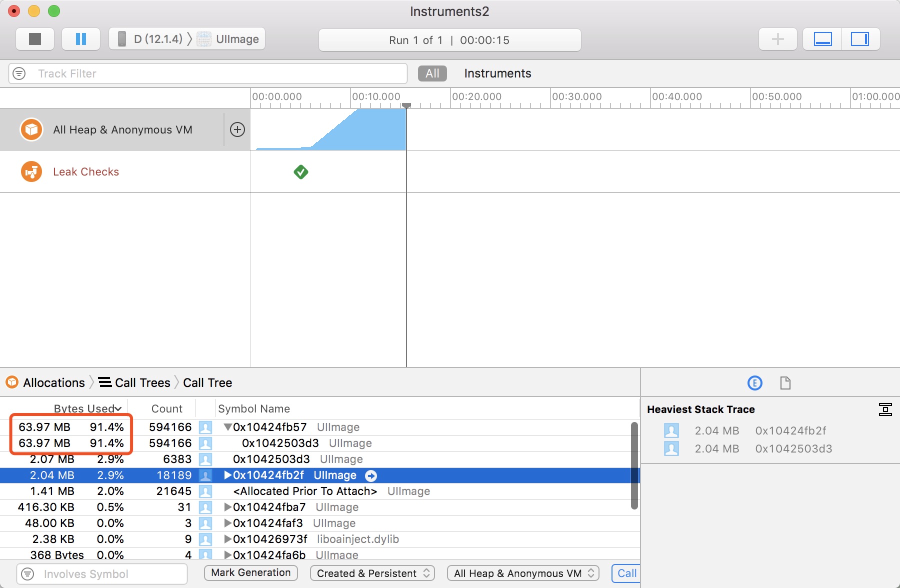Click the All Heap & Anonymous VM instrument icon

31,129
